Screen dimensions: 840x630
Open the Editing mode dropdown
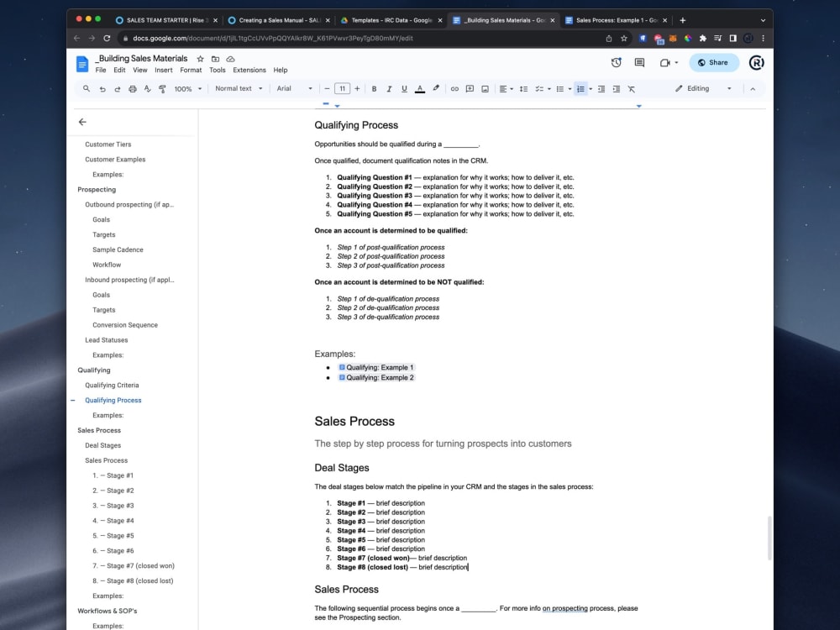coord(703,88)
